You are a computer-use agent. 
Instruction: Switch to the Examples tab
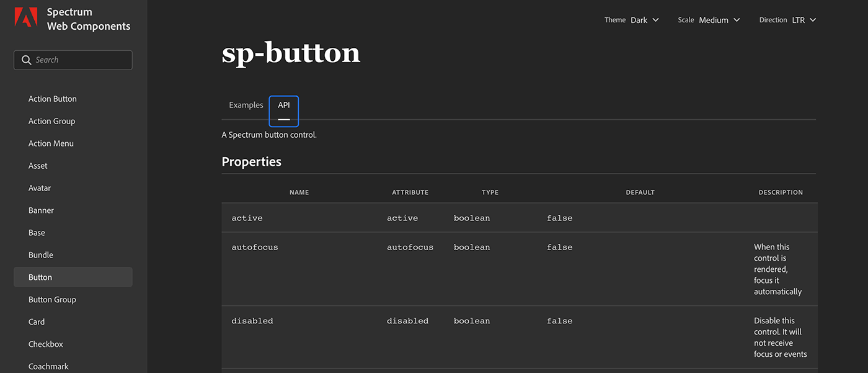point(246,106)
